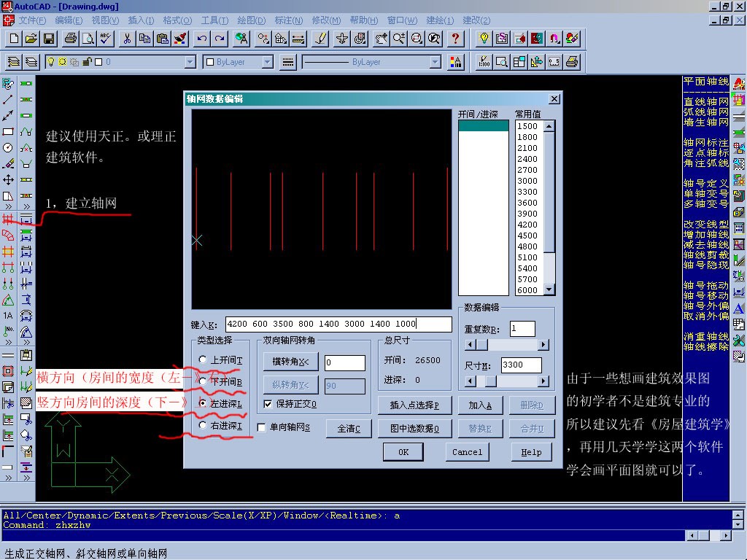Image resolution: width=747 pixels, height=560 pixels.
Task: Click the layer color swatch square in layer bar
Action: click(98, 62)
